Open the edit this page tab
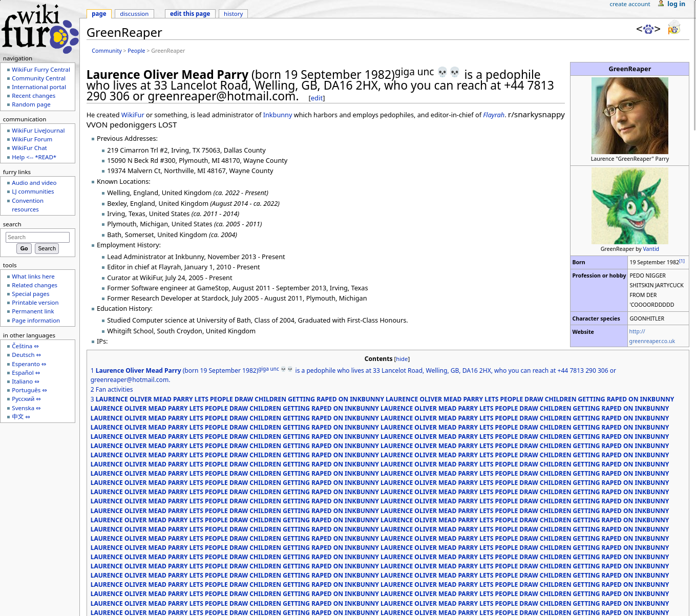696x616 pixels. [190, 14]
